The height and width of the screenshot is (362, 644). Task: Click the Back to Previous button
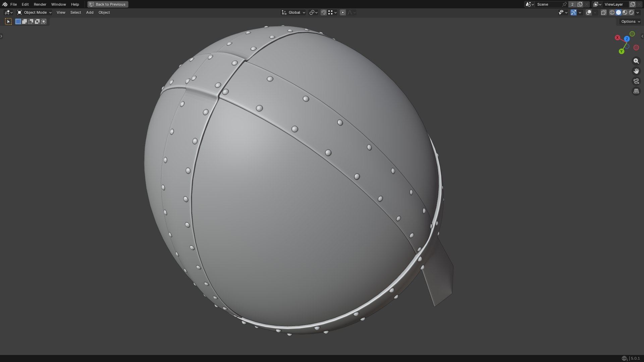click(108, 4)
